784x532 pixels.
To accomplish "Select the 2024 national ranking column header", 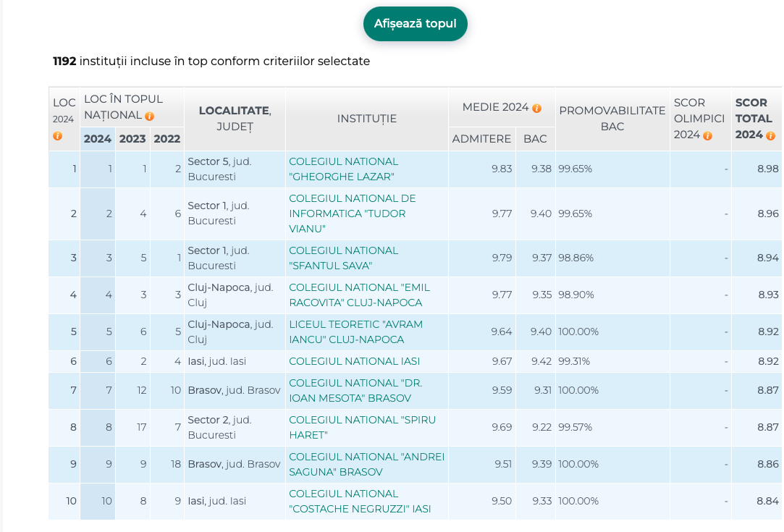I will pyautogui.click(x=98, y=139).
